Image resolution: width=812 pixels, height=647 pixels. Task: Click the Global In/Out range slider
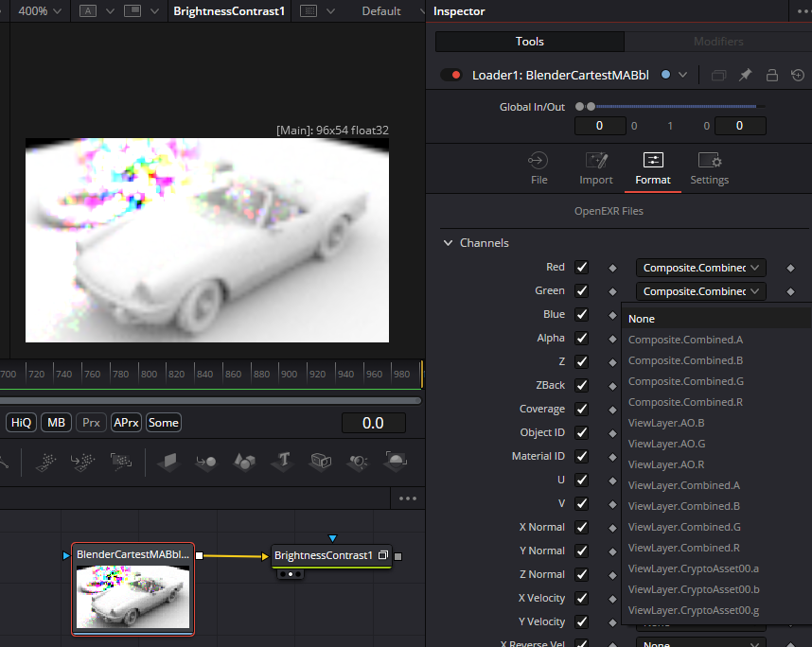pyautogui.click(x=671, y=107)
